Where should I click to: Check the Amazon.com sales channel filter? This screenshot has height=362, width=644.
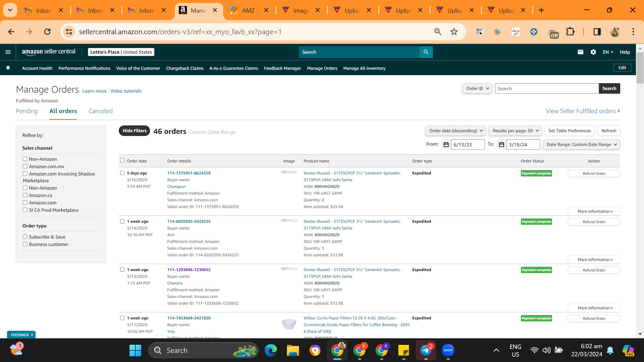click(25, 203)
